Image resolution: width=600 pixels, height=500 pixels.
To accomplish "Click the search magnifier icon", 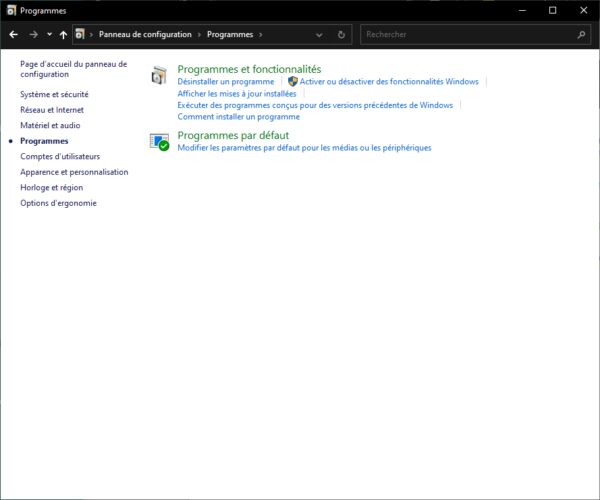I will 582,34.
